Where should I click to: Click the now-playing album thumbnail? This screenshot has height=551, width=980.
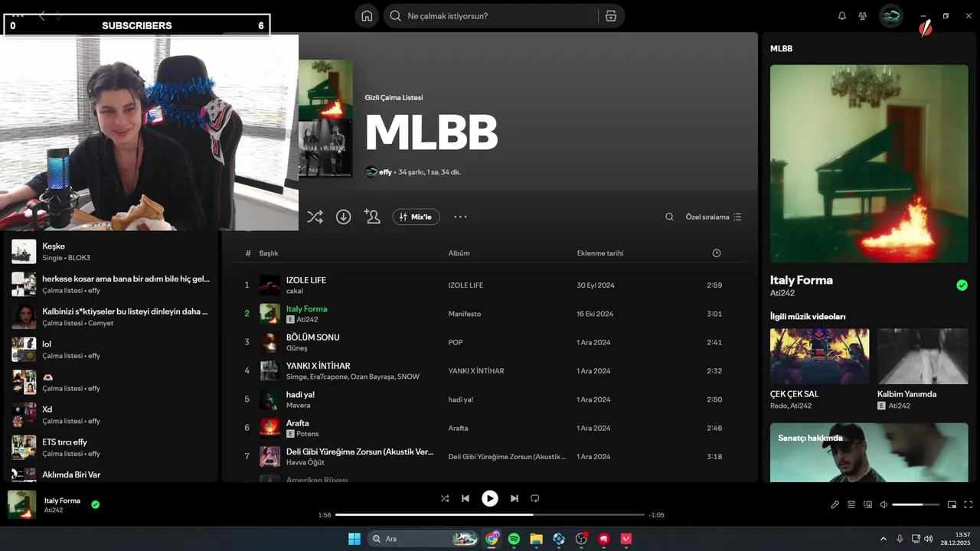click(21, 504)
